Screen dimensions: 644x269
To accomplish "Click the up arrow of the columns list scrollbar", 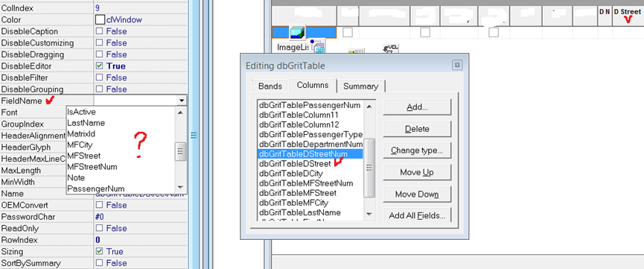I will [369, 106].
